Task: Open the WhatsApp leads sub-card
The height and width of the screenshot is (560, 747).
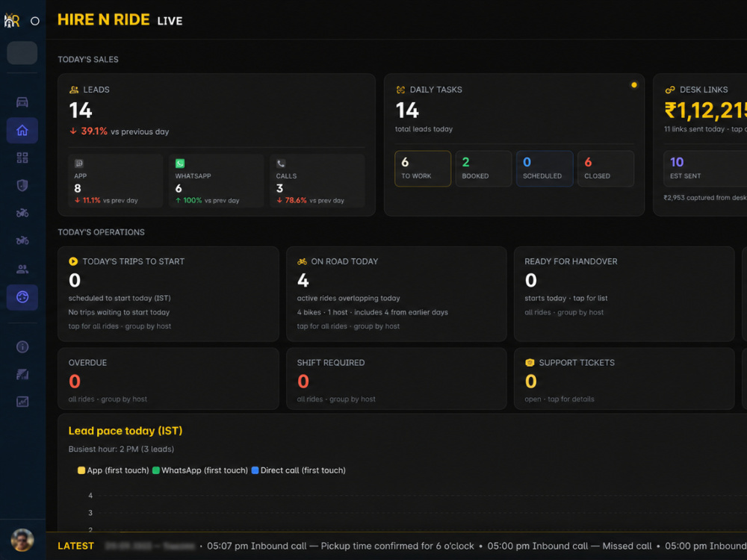Action: [217, 181]
